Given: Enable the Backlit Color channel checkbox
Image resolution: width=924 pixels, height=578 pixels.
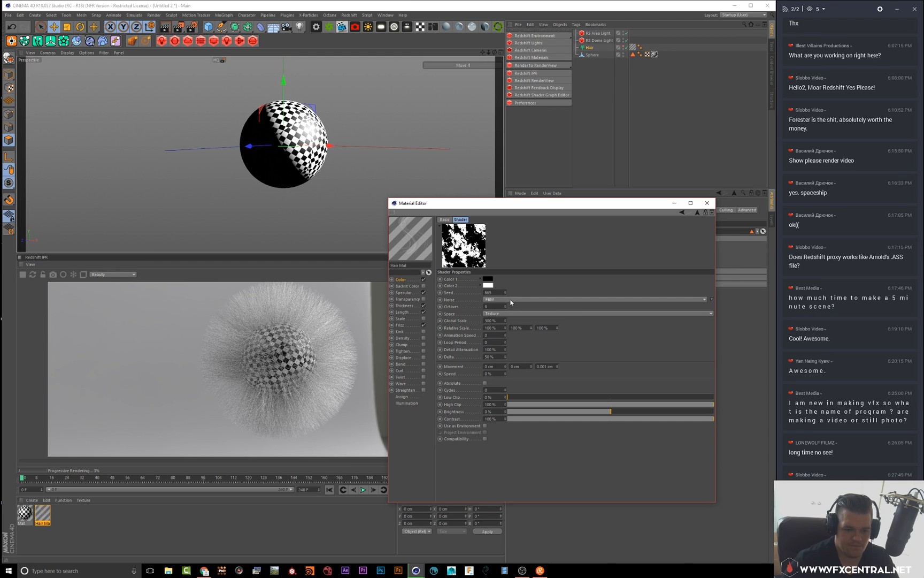Looking at the screenshot, I should [x=423, y=286].
